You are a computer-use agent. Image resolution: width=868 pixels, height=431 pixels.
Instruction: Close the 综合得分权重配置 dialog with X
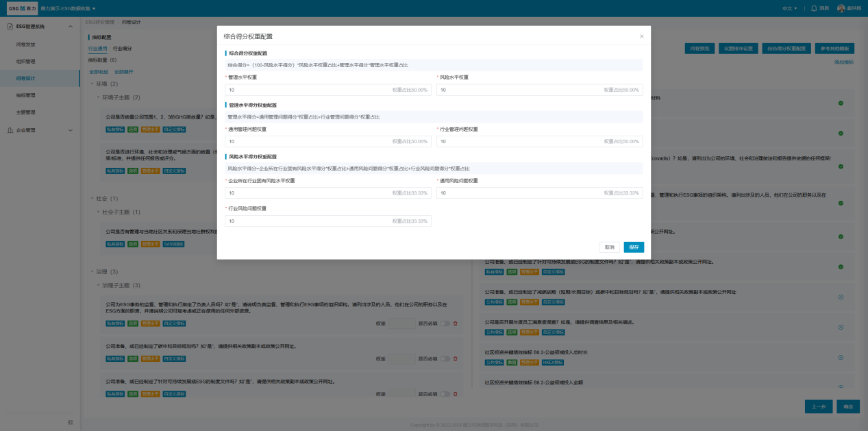(641, 36)
